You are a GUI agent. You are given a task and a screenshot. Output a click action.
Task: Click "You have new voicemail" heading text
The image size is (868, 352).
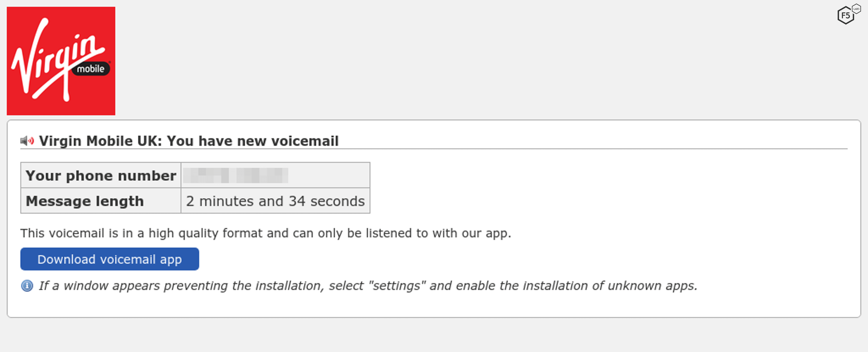[252, 141]
